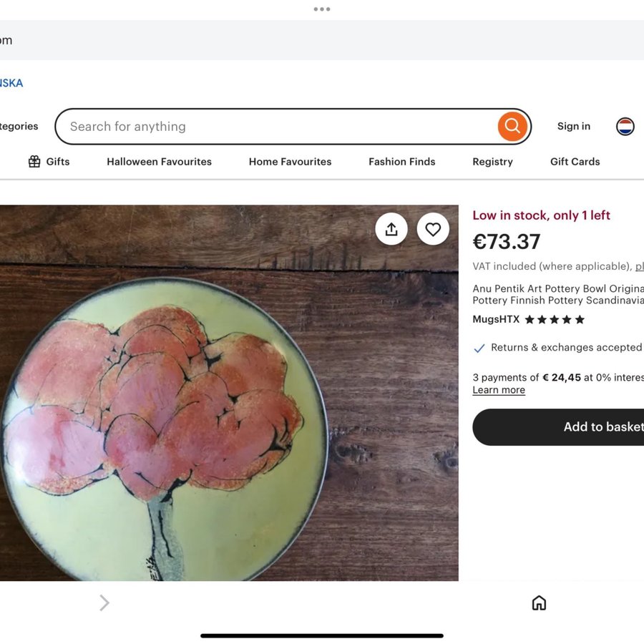
Task: Share this listing via share icon
Action: click(391, 229)
